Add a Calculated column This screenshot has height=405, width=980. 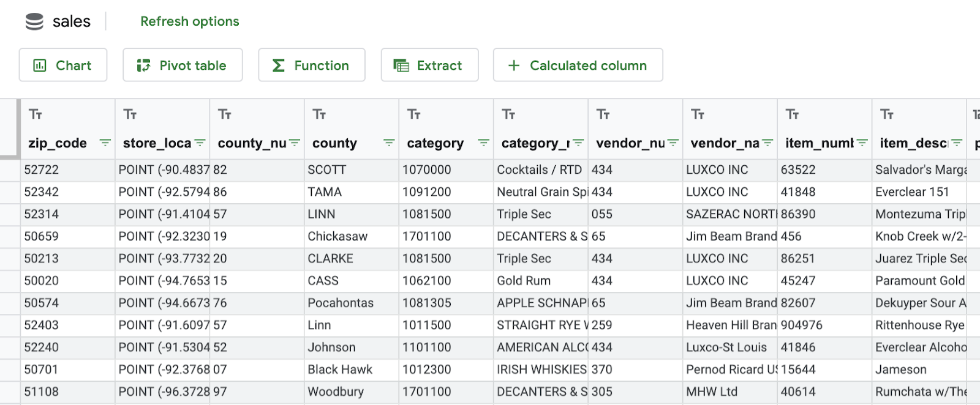(578, 65)
